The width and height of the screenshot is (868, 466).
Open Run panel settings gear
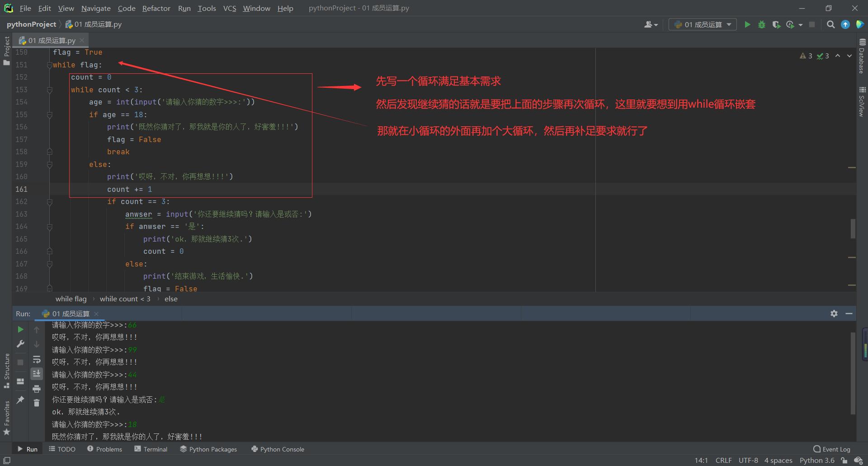tap(834, 314)
